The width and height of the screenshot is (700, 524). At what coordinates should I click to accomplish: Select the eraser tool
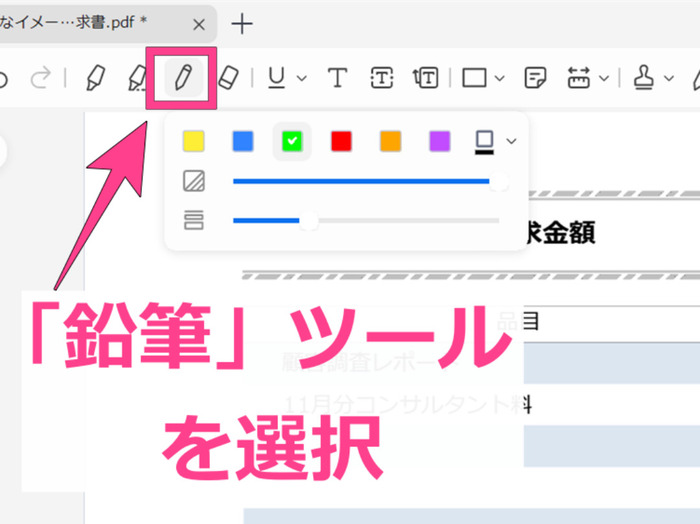228,78
